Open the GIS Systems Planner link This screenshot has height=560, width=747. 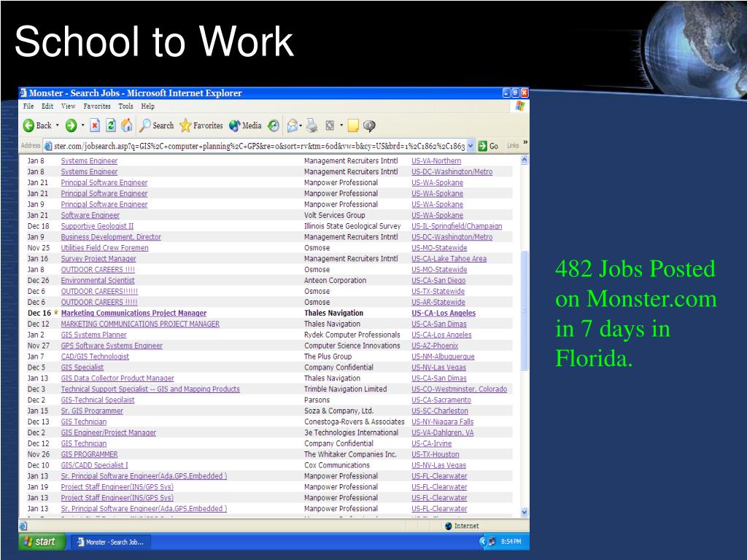tap(94, 335)
